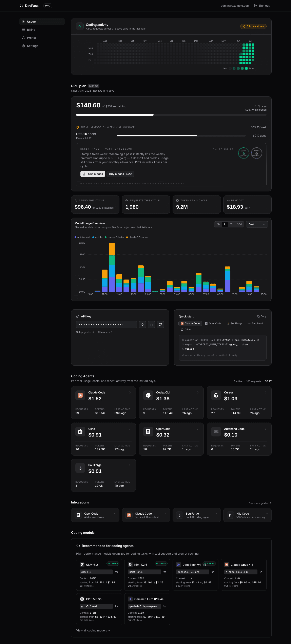Click the 31-day streak badge
This screenshot has width=291, height=644.
coord(253,26)
